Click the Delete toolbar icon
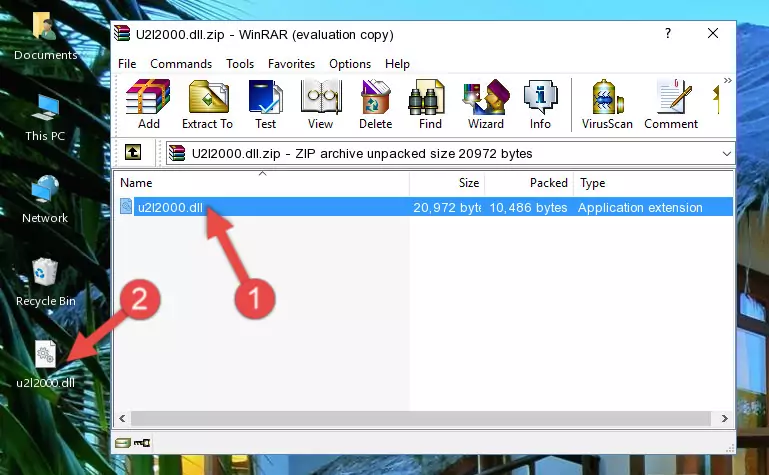Image resolution: width=769 pixels, height=475 pixels. click(x=376, y=104)
